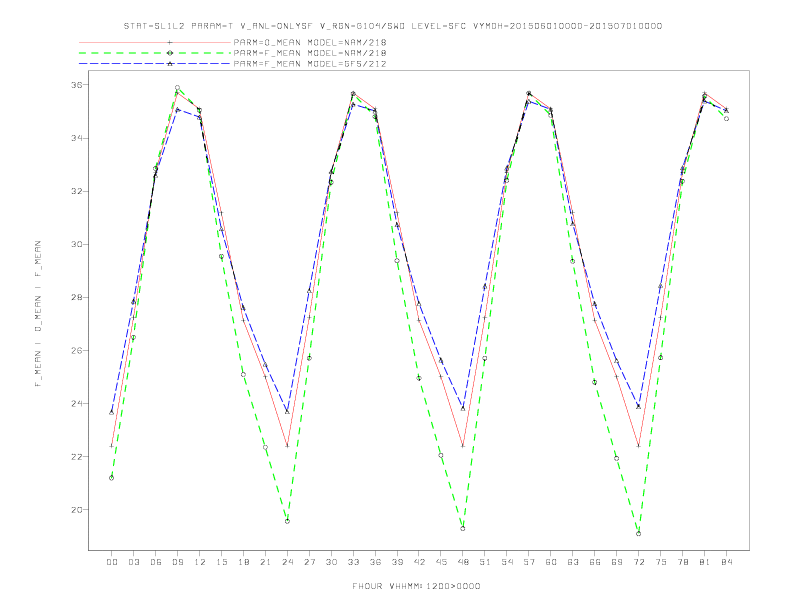Viewport: 792px width, 612px height.
Task: Click green circle peak point at hour 09
Action: [177, 88]
